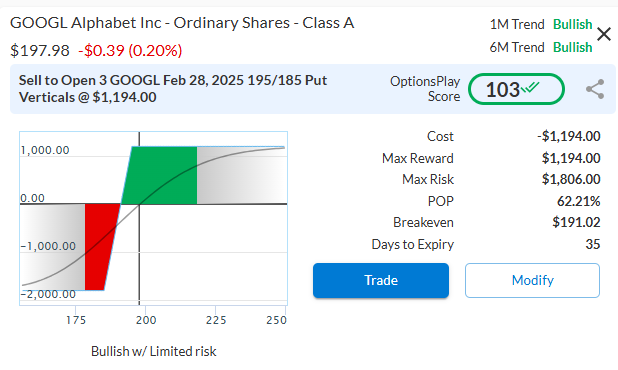
Task: Click the double checkmark in score badge
Action: tap(530, 87)
